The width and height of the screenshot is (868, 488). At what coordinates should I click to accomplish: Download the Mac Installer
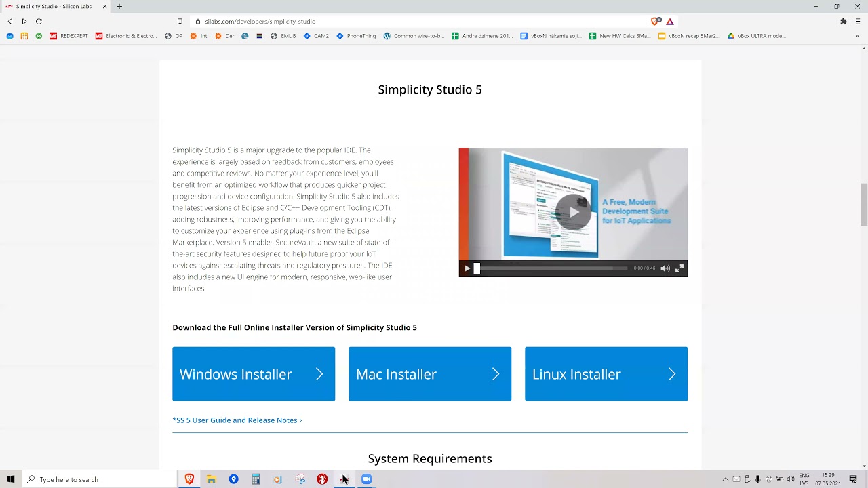(x=430, y=374)
